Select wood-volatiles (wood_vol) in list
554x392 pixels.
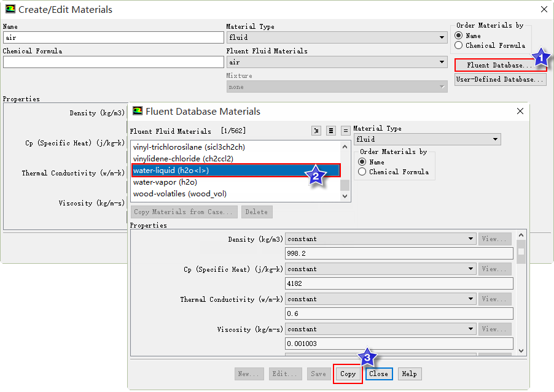click(x=236, y=194)
